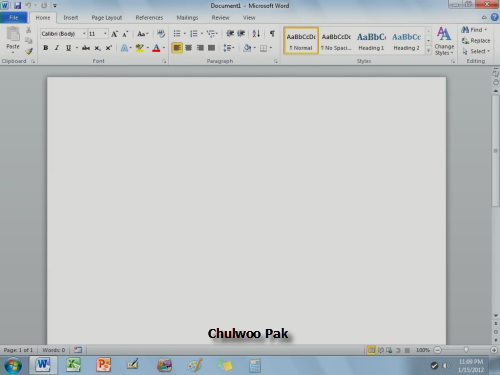500x375 pixels.
Task: Apply strikethrough formatting
Action: (86, 48)
